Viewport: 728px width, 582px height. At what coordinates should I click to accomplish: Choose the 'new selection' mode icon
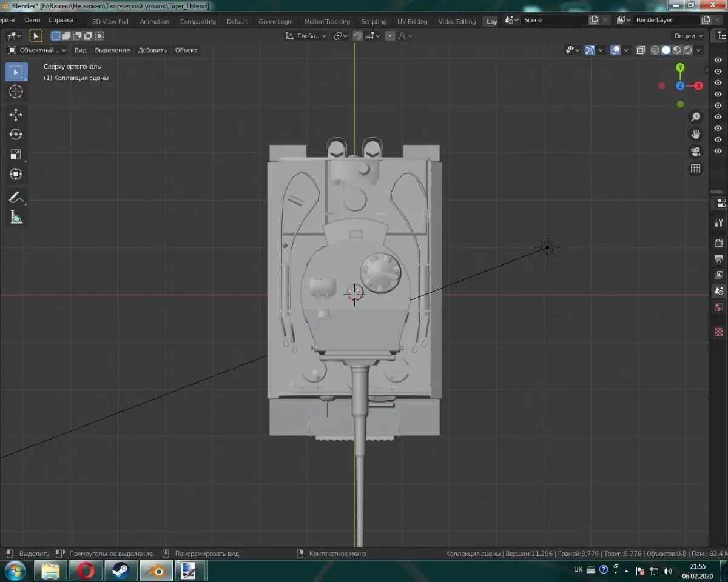click(x=55, y=36)
